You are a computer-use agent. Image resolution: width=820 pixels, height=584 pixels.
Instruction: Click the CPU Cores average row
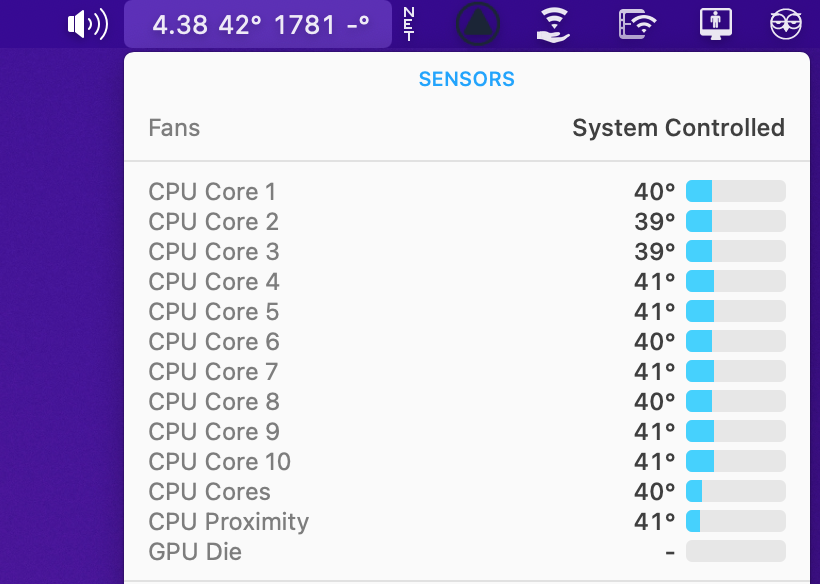click(466, 491)
